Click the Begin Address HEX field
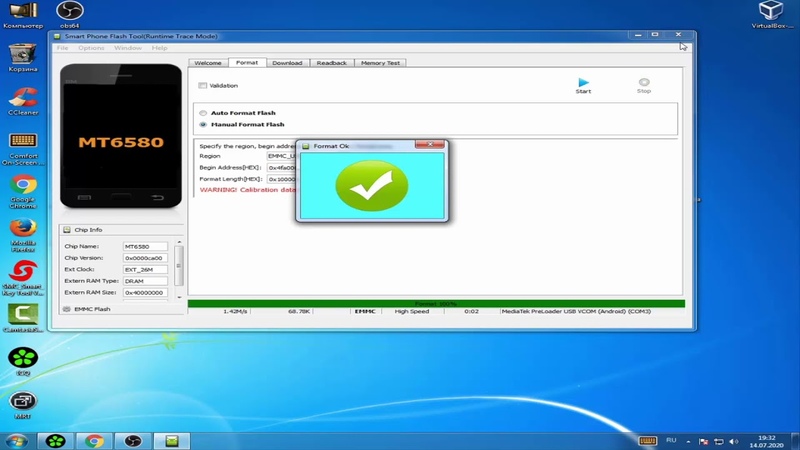The width and height of the screenshot is (800, 450). 281,168
